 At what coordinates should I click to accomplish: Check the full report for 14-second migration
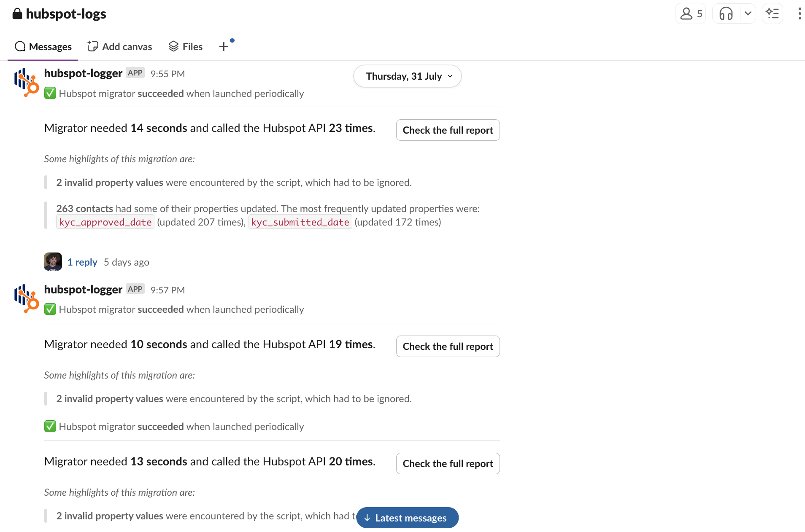pos(448,130)
